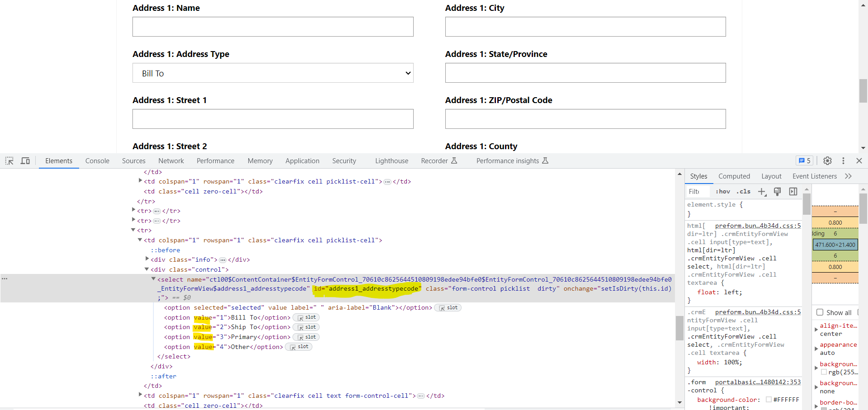Switch to the Sources tab
This screenshot has width=868, height=410.
pyautogui.click(x=134, y=161)
